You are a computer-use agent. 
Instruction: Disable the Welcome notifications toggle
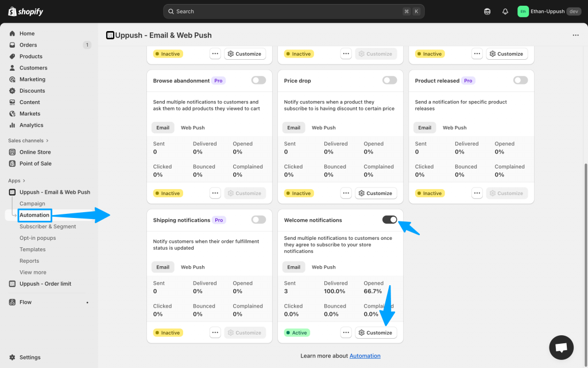[x=389, y=220]
